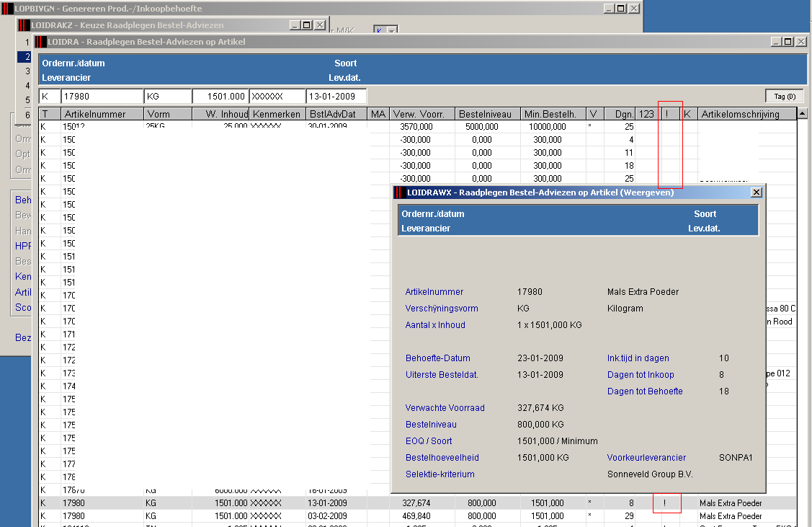This screenshot has height=527, width=812.
Task: Focus the KG filter field above Vorm
Action: pyautogui.click(x=168, y=97)
